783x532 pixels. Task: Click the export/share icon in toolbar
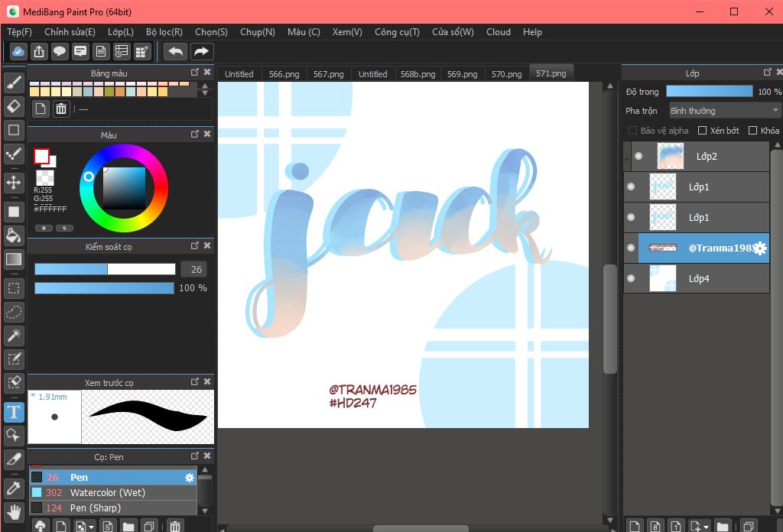point(39,51)
